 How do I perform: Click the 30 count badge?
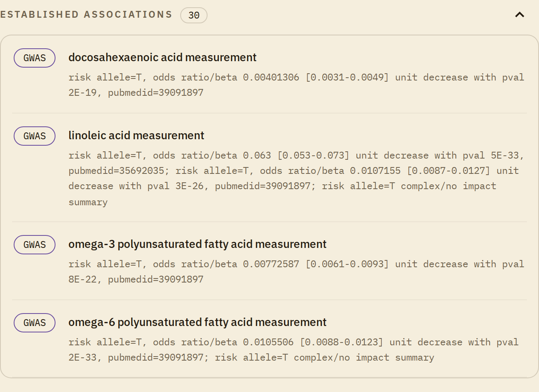pos(194,15)
